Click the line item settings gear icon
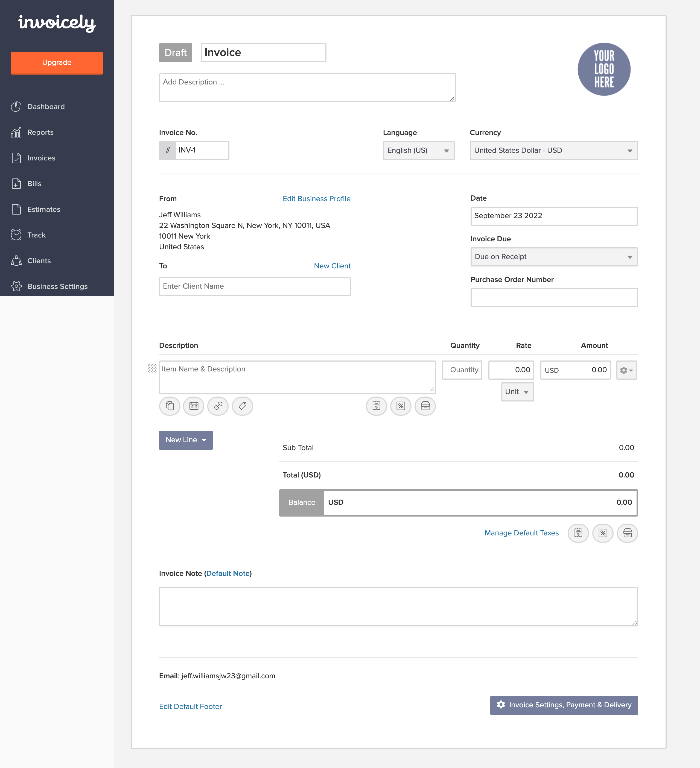Viewport: 700px width, 768px height. click(626, 369)
